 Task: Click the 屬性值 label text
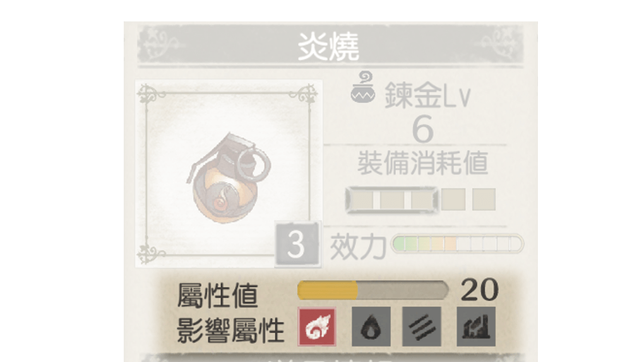coord(217,295)
